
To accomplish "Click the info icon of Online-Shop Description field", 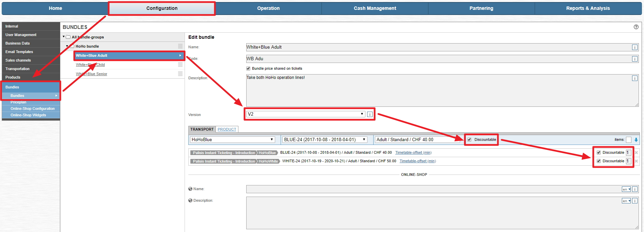I will 635,201.
